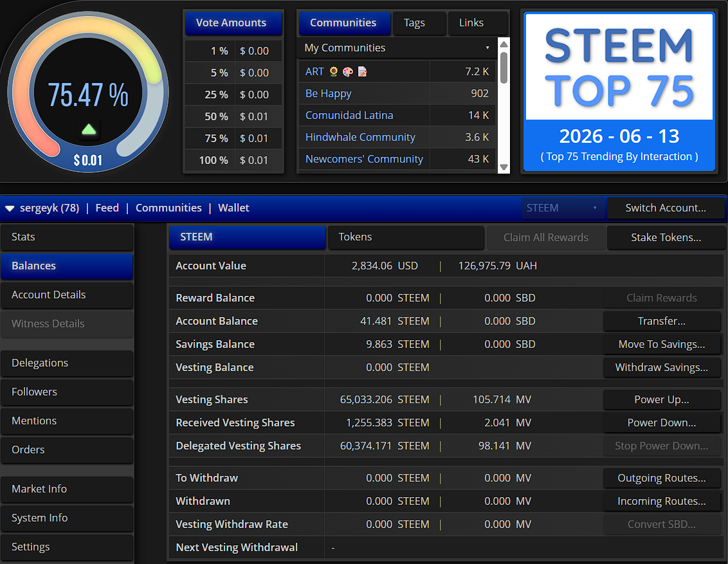728x564 pixels.
Task: Select the STEEM balances tab
Action: (x=247, y=237)
